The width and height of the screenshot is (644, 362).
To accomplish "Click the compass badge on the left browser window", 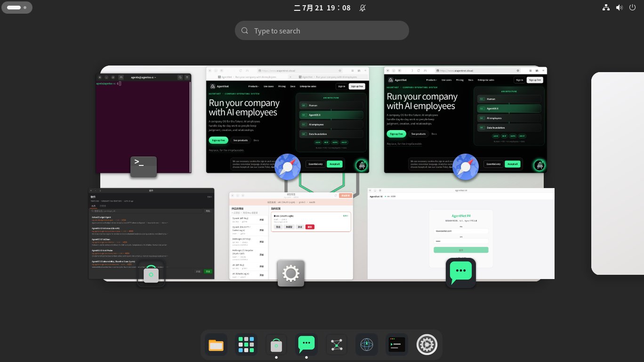I will [x=288, y=167].
